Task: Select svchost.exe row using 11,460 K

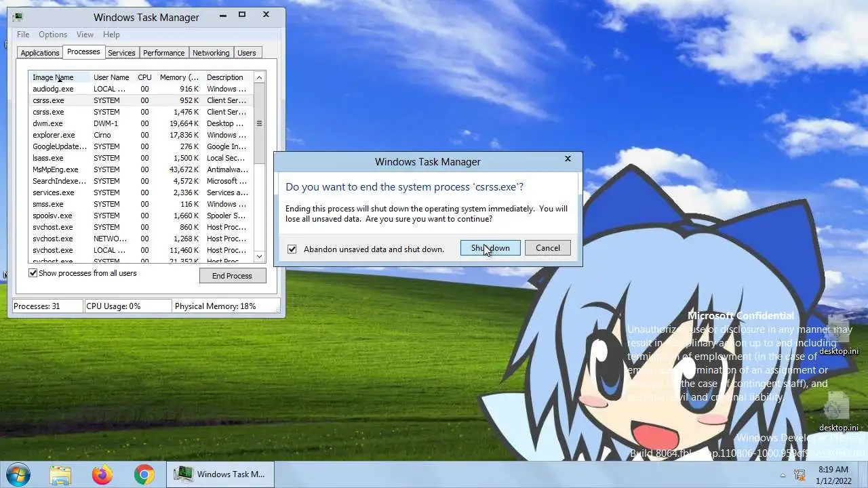Action: [140, 250]
